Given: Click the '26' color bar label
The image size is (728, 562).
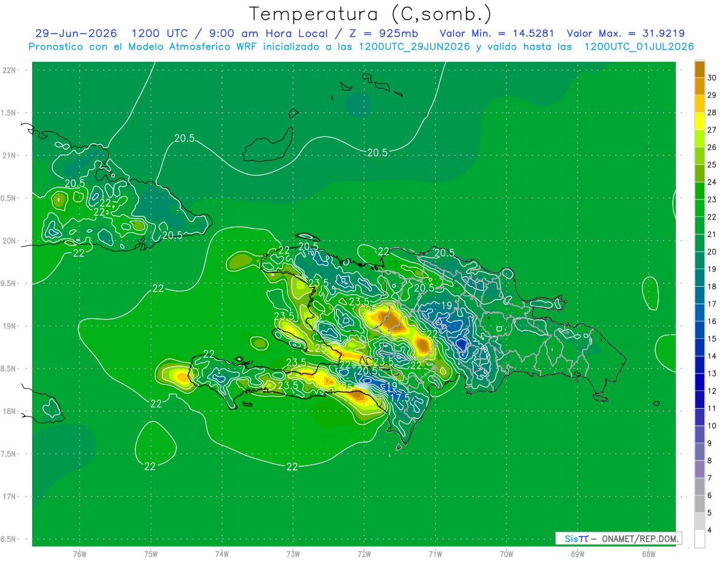Looking at the screenshot, I should click(712, 147).
